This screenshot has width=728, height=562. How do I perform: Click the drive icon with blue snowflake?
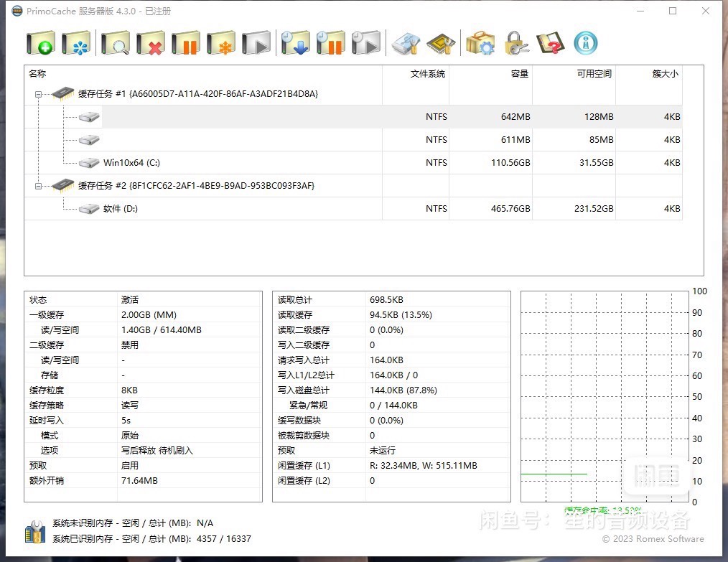pos(76,44)
